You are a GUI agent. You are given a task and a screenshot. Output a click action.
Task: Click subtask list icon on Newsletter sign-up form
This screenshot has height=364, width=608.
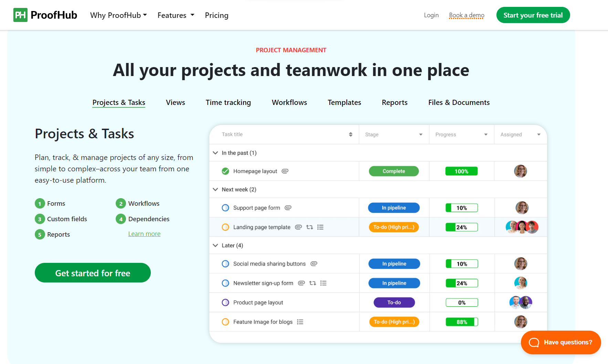point(323,283)
